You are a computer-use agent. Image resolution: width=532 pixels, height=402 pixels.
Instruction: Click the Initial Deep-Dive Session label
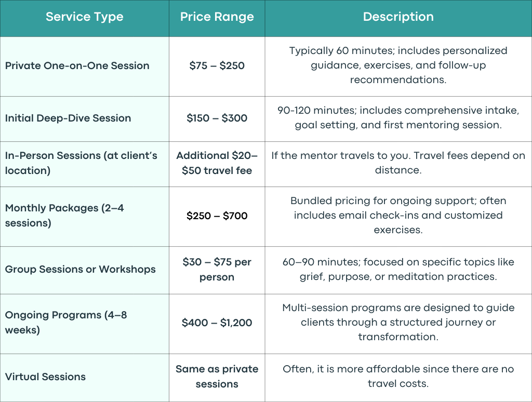(68, 118)
